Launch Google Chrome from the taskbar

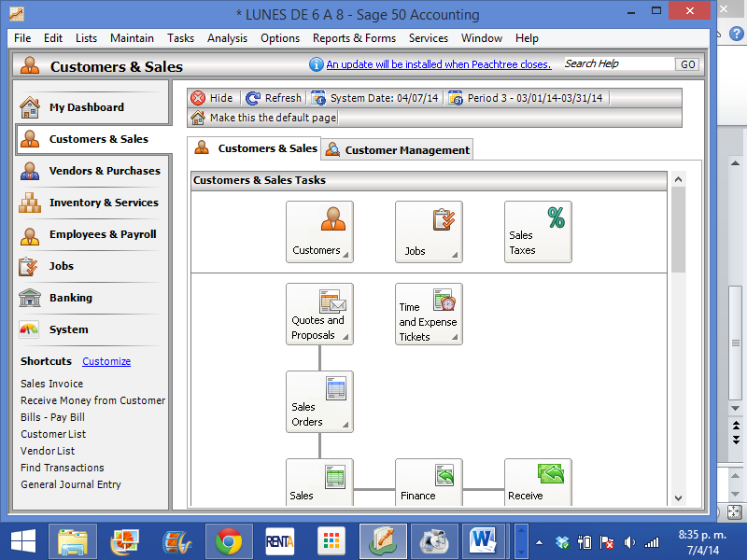pos(229,540)
